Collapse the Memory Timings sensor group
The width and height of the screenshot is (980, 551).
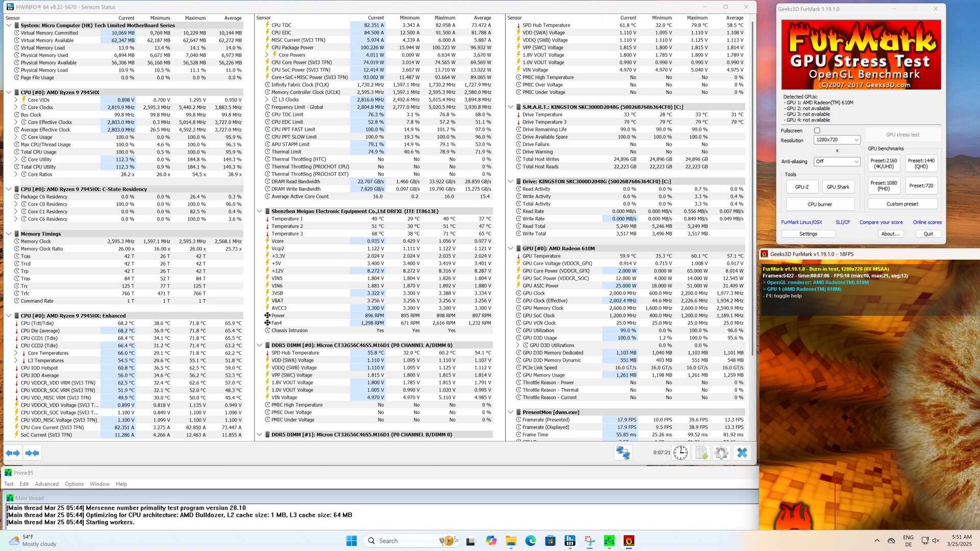[9, 234]
